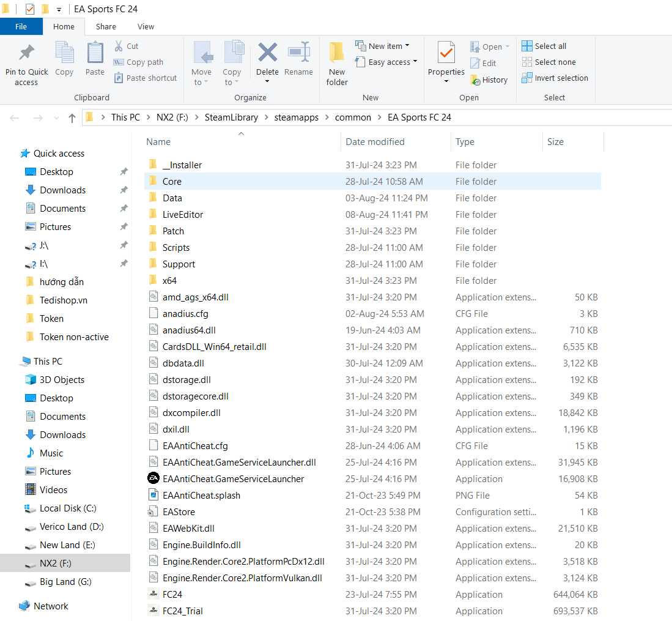Image resolution: width=672 pixels, height=621 pixels.
Task: Create a New folder
Action: click(x=337, y=64)
